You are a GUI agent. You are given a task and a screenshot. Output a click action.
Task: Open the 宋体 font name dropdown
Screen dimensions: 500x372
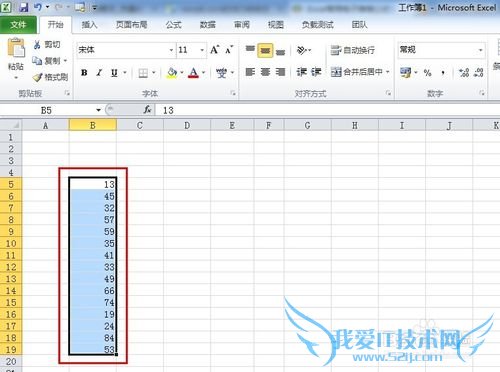(x=171, y=50)
